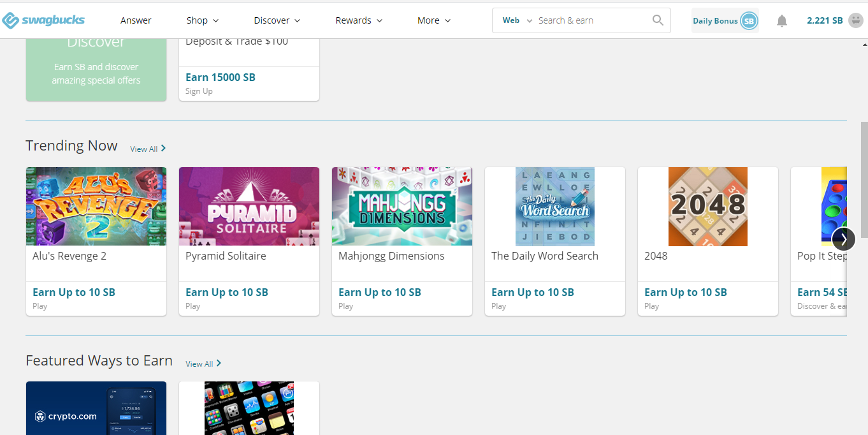Click the 2,221 SB balance
The image size is (868, 435).
tap(825, 20)
